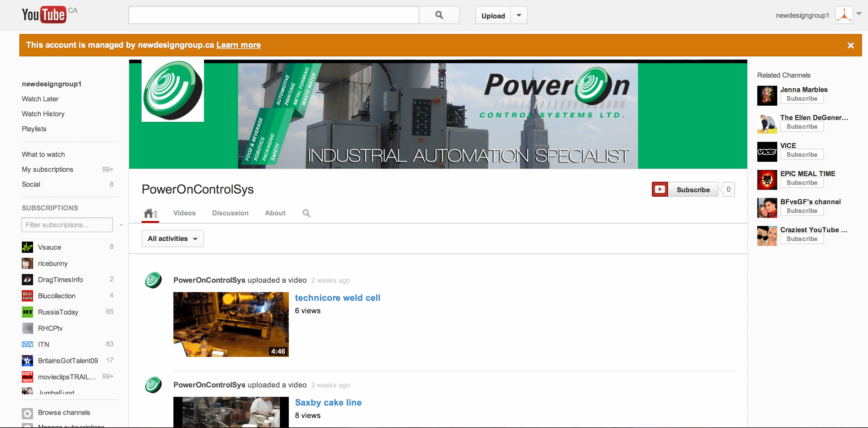This screenshot has height=428, width=868.
Task: Open the Saxby cake line video link
Action: tap(328, 403)
